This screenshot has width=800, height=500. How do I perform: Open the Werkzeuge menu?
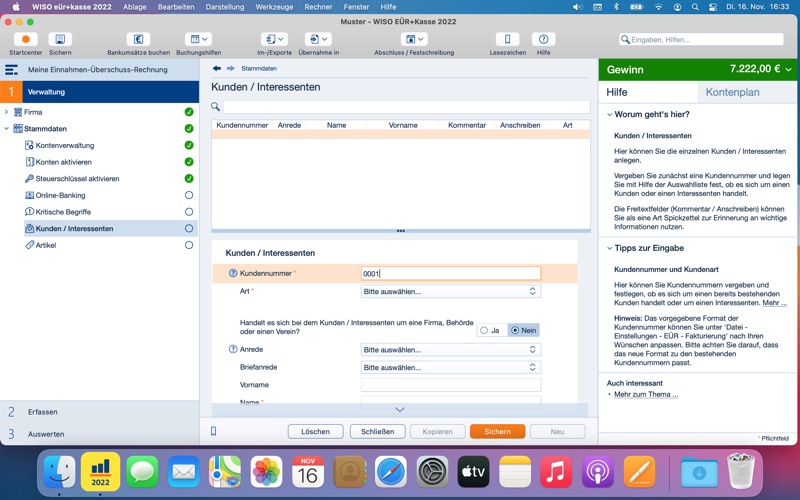(274, 7)
